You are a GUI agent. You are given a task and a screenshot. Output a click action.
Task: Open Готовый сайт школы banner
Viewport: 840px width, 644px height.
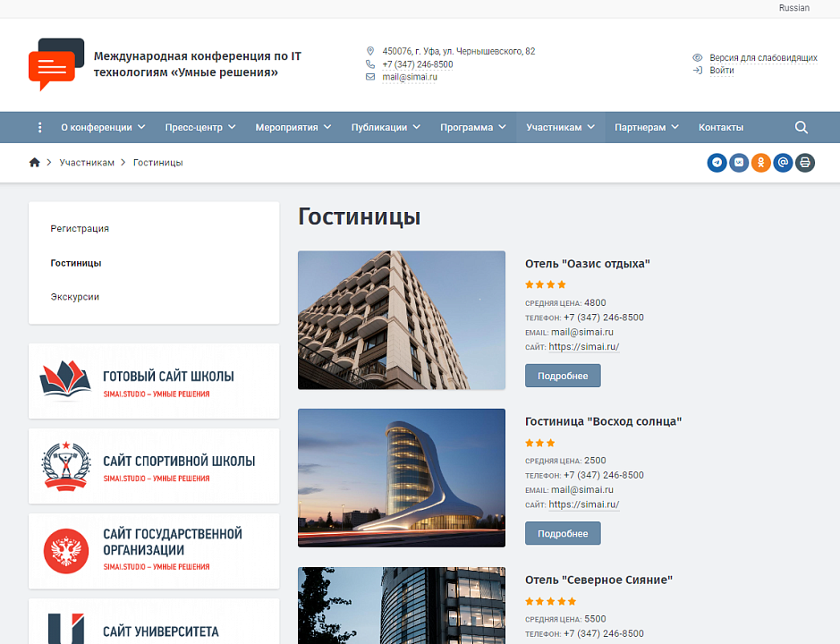(x=154, y=381)
